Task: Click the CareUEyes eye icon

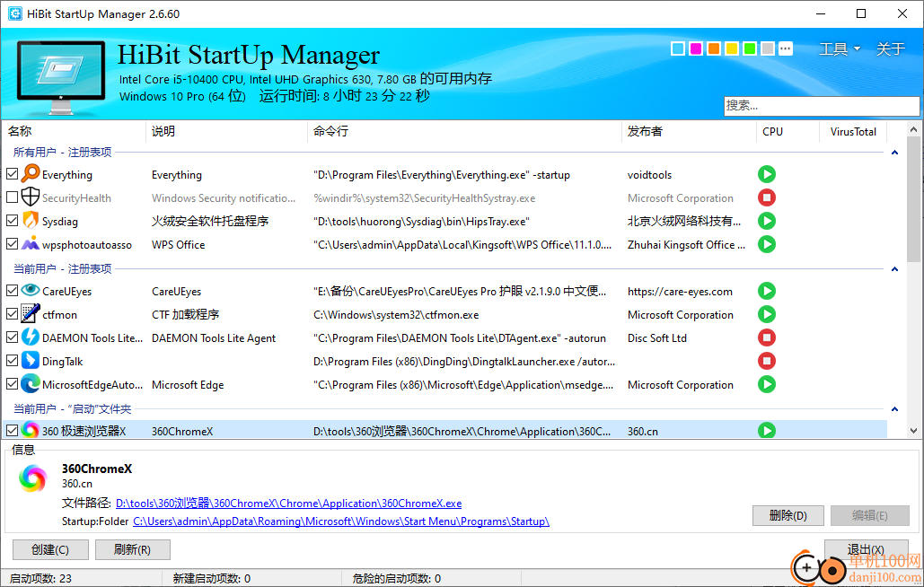Action: 30,290
